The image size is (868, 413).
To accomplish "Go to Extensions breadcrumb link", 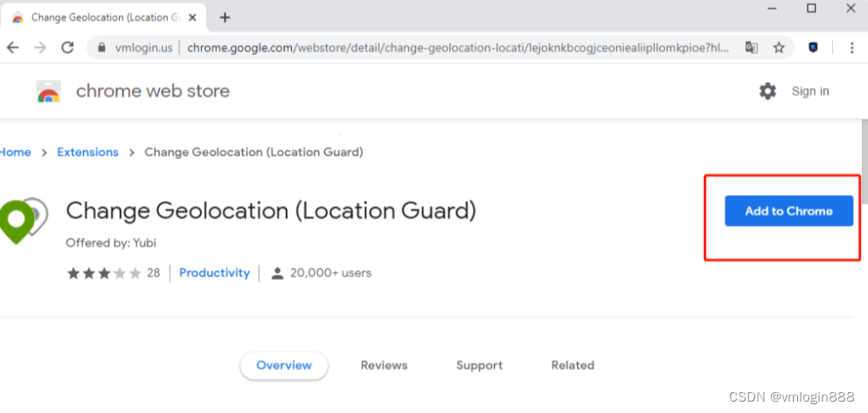I will point(88,152).
